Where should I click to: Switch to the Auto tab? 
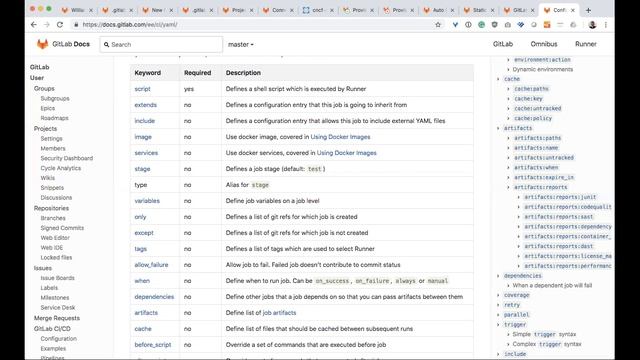click(438, 10)
